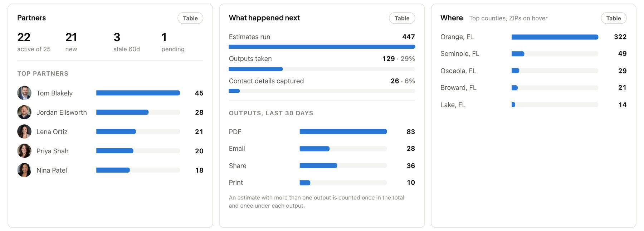The height and width of the screenshot is (231, 644).
Task: Click the stale 60d stat
Action: click(x=127, y=42)
